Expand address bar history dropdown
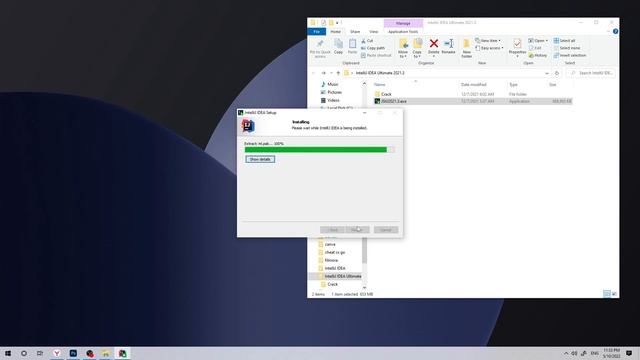 pos(547,73)
